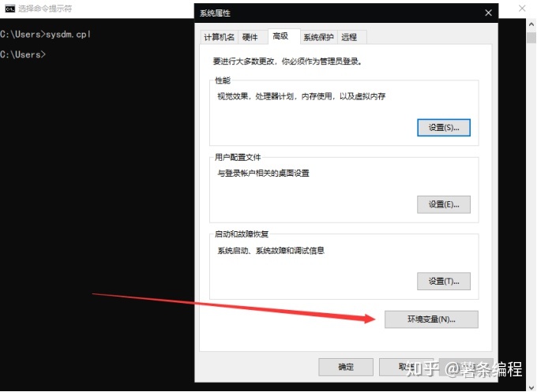Open the 环境变量(N)... button
The height and width of the screenshot is (392, 537).
(431, 319)
